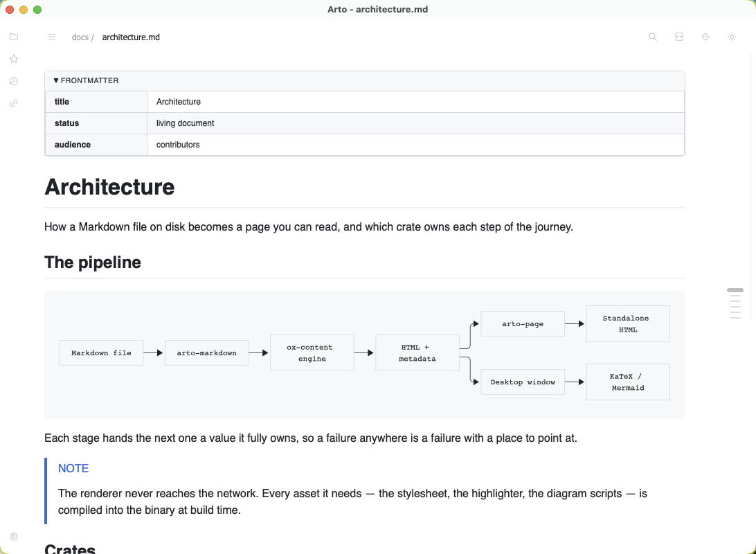Click the Markdown file diagram node
The height and width of the screenshot is (554, 756).
coord(101,353)
